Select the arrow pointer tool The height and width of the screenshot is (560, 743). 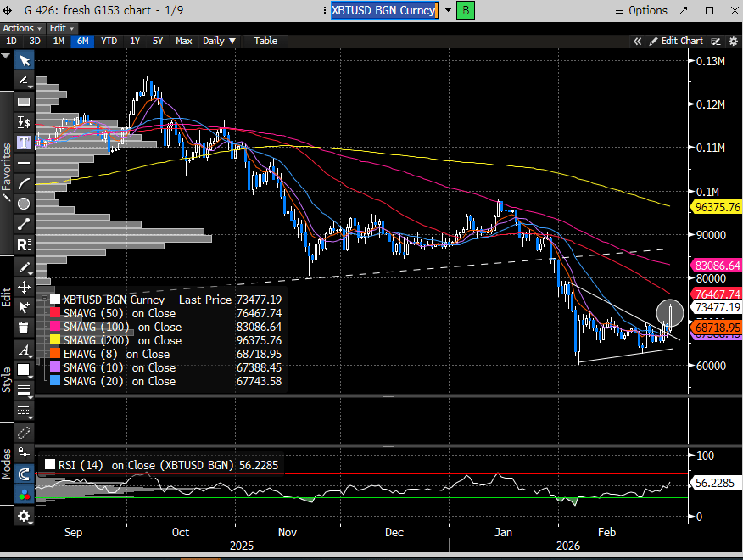pyautogui.click(x=25, y=60)
